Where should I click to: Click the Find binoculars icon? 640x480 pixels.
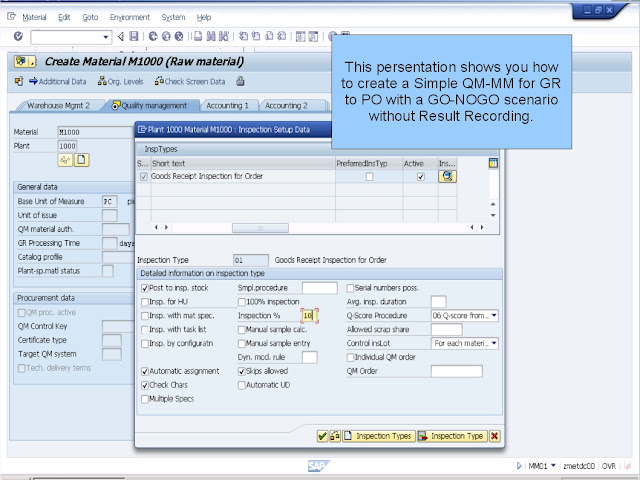click(211, 36)
